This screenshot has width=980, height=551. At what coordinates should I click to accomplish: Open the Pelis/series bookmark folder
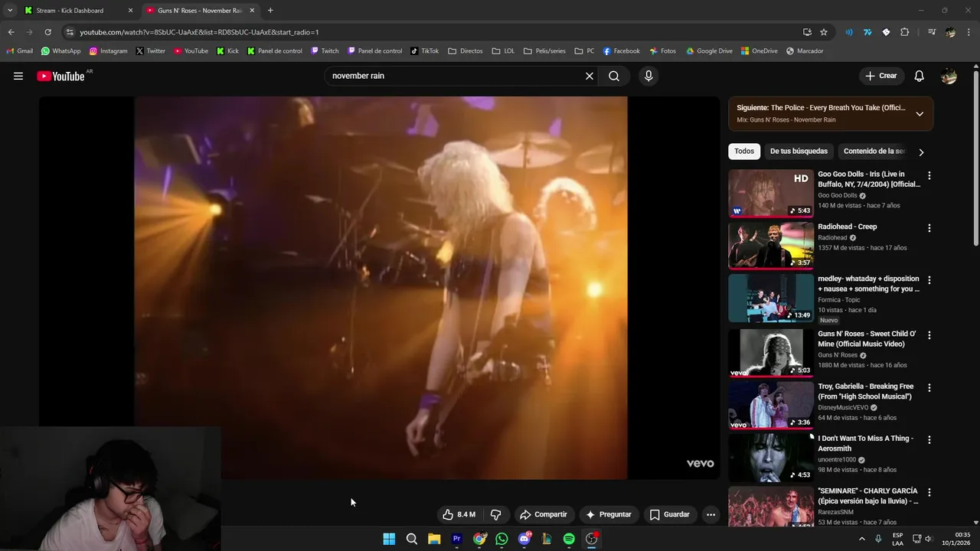[x=544, y=51]
